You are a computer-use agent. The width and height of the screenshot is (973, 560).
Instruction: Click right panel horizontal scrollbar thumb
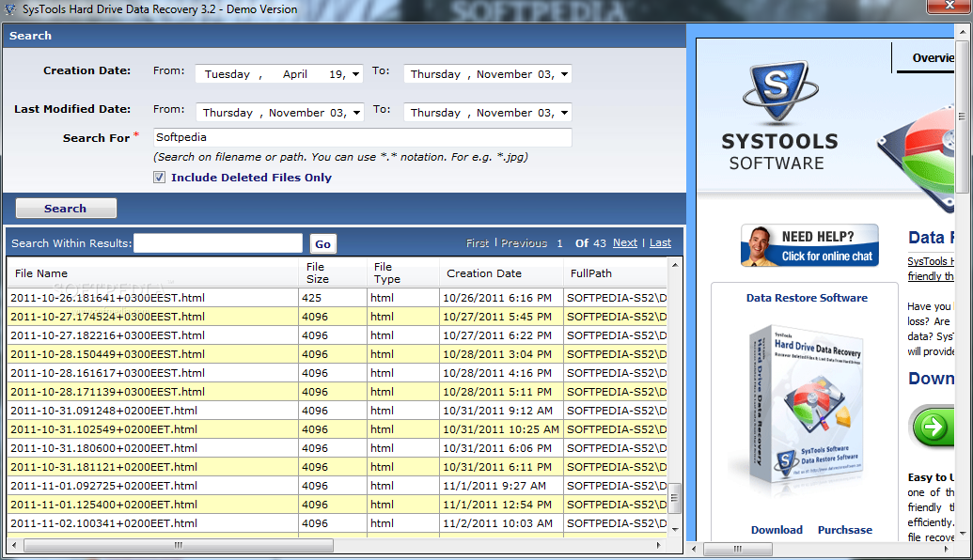coord(738,549)
